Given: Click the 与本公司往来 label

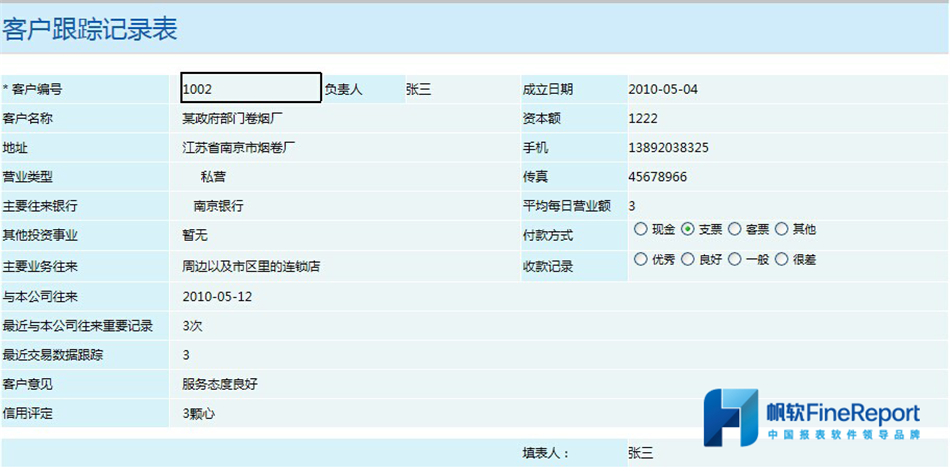Looking at the screenshot, I should tap(40, 296).
